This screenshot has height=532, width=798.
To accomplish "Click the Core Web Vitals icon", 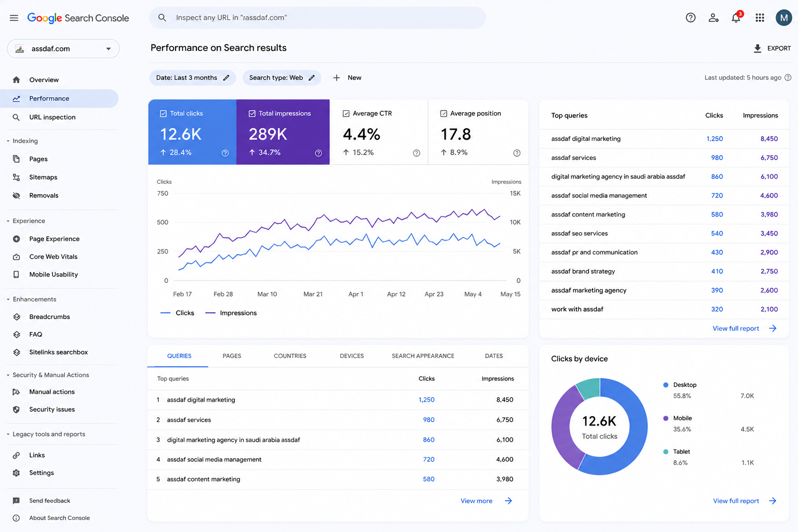I will click(x=16, y=257).
